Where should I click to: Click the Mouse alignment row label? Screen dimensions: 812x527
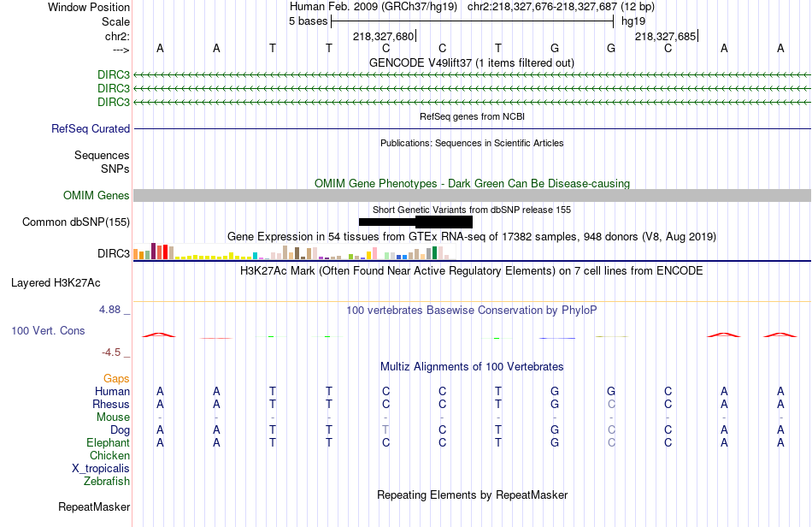(114, 417)
